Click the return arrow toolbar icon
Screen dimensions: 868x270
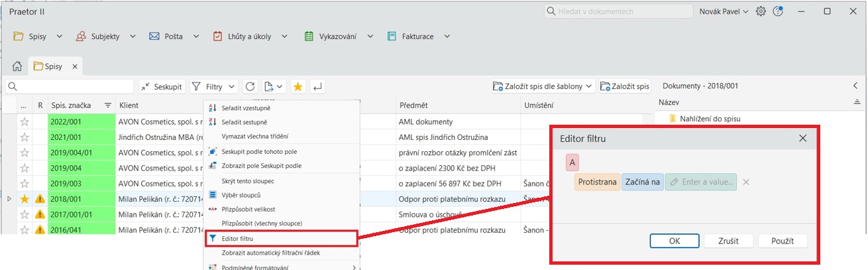pyautogui.click(x=317, y=86)
